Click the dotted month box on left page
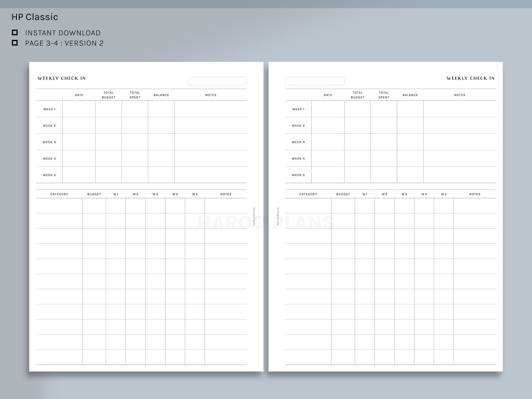 (x=217, y=81)
